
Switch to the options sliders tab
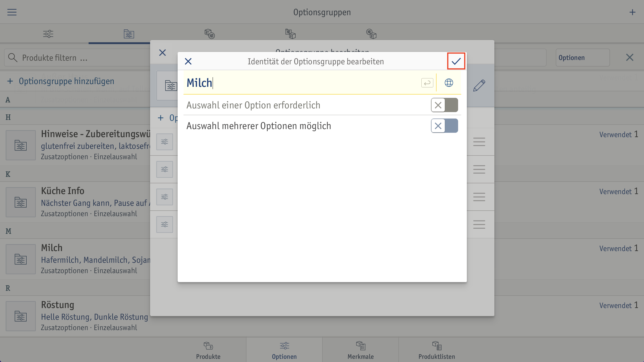pos(48,34)
